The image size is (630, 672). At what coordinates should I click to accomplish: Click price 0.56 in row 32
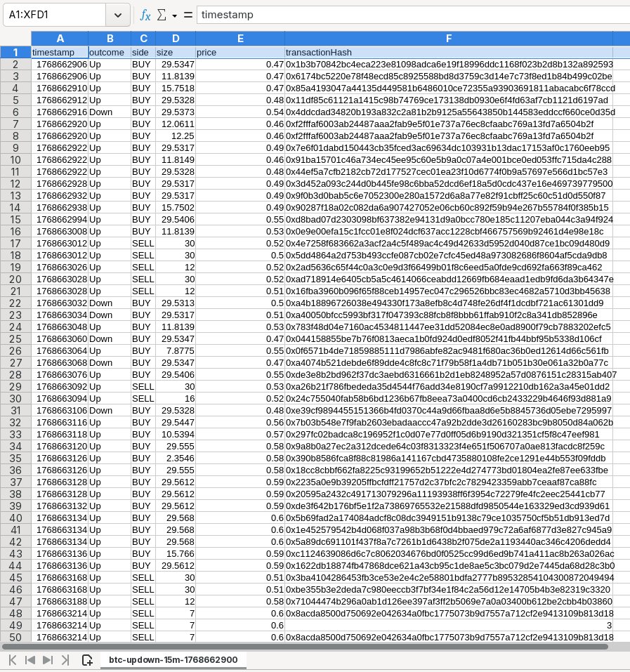point(240,423)
